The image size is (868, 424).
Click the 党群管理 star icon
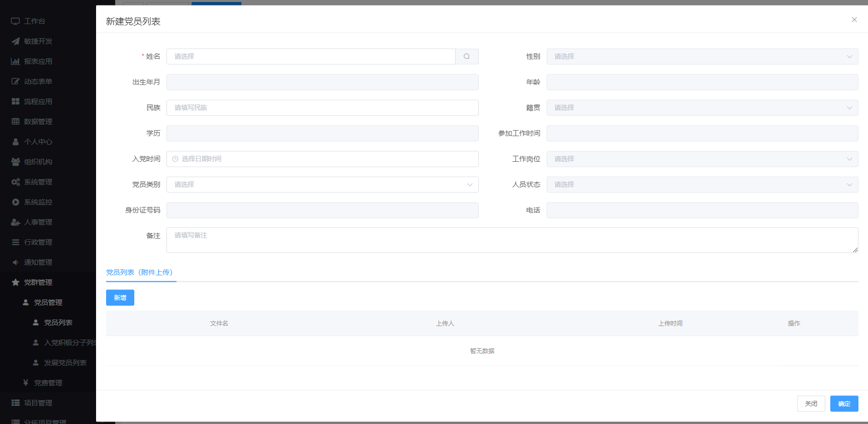pyautogui.click(x=16, y=282)
